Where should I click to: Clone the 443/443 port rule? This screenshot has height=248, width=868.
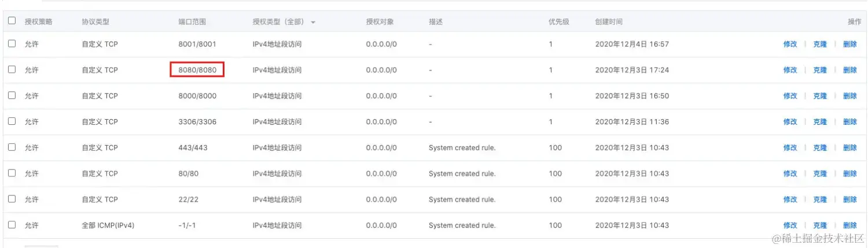(820, 148)
